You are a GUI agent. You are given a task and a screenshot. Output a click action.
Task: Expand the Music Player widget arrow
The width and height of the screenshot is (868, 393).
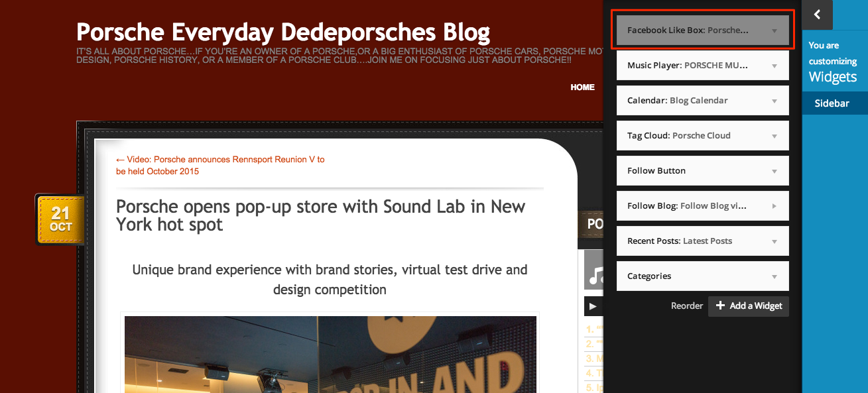pyautogui.click(x=774, y=66)
